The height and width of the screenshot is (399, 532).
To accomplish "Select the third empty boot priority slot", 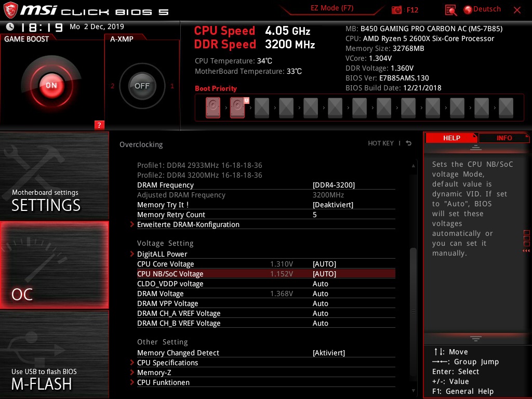I will (x=262, y=108).
